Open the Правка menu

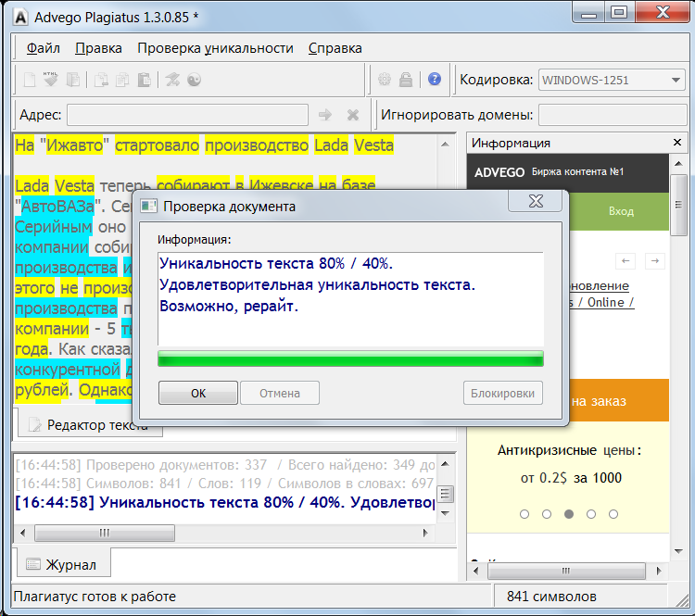tap(98, 48)
